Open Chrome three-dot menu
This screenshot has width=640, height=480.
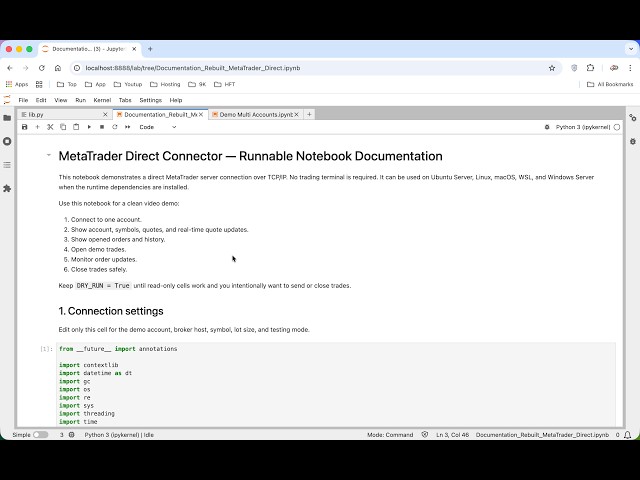pos(630,68)
